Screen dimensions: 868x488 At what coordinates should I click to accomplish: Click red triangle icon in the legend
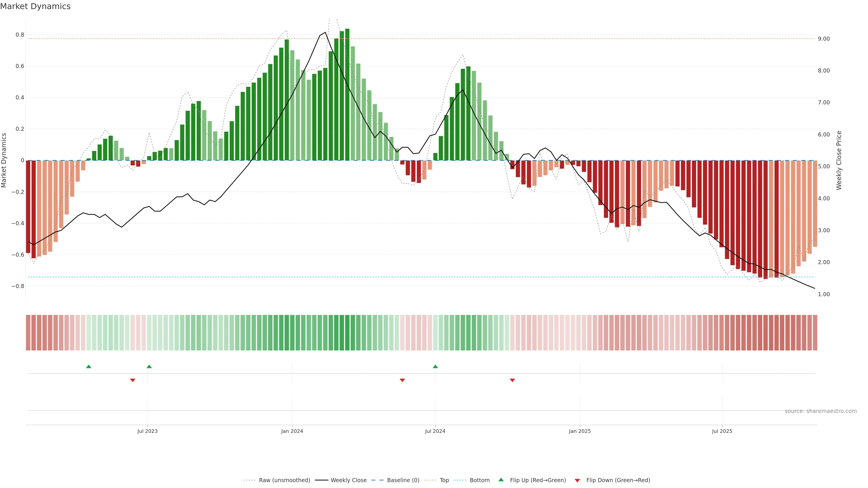[x=578, y=481]
